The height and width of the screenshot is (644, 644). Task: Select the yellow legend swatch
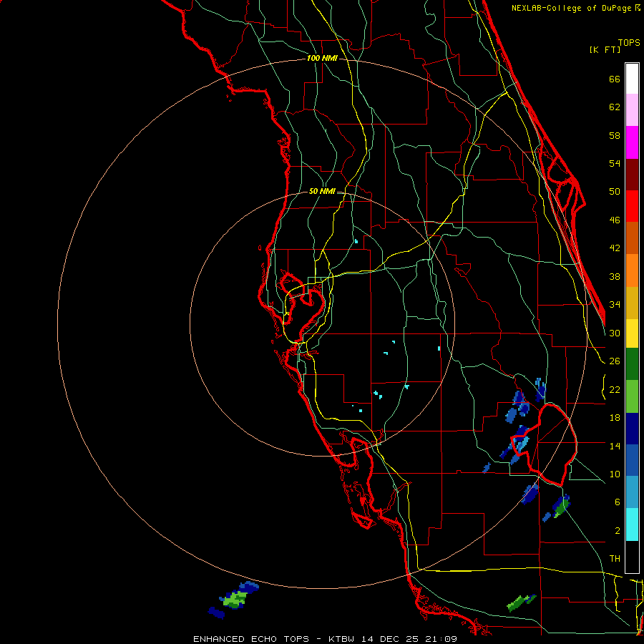point(632,333)
